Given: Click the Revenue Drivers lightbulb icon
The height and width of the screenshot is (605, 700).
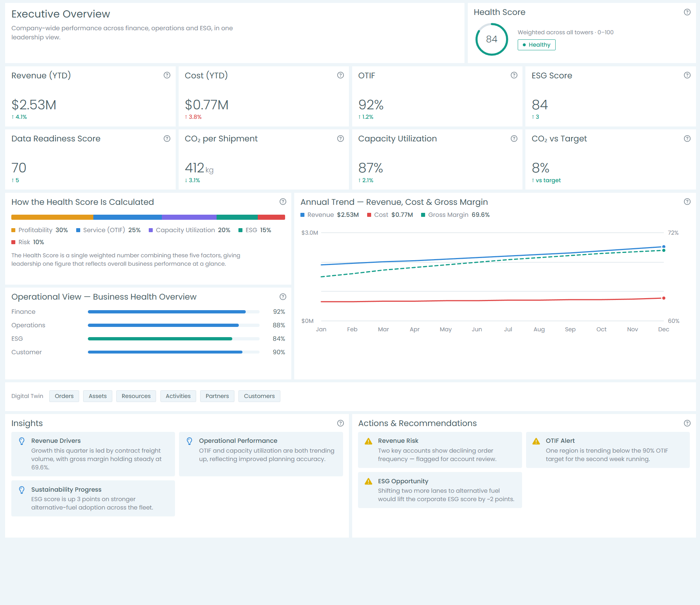Looking at the screenshot, I should tap(22, 441).
